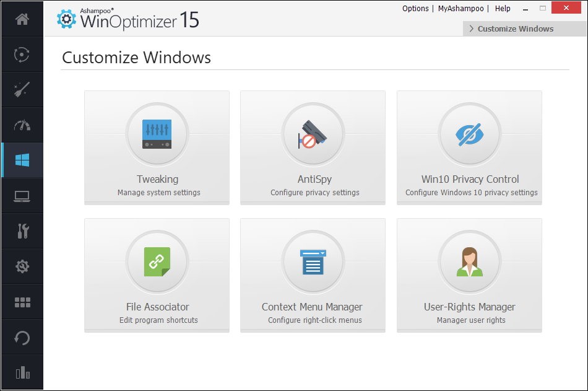Viewport: 588px width, 391px height.
Task: Open Win10 Privacy Control
Action: [469, 147]
